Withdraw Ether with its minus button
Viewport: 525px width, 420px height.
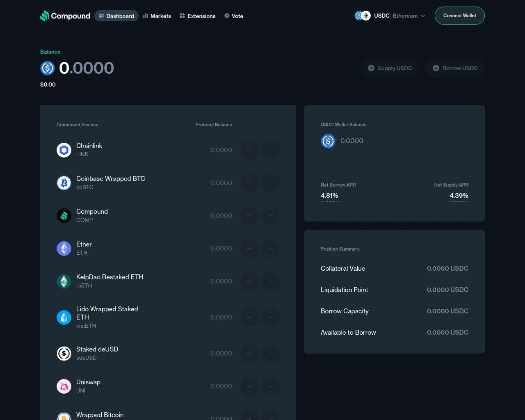pyautogui.click(x=271, y=249)
